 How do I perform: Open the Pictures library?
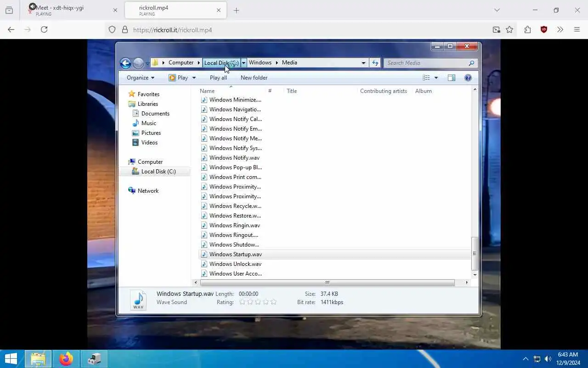(x=151, y=132)
